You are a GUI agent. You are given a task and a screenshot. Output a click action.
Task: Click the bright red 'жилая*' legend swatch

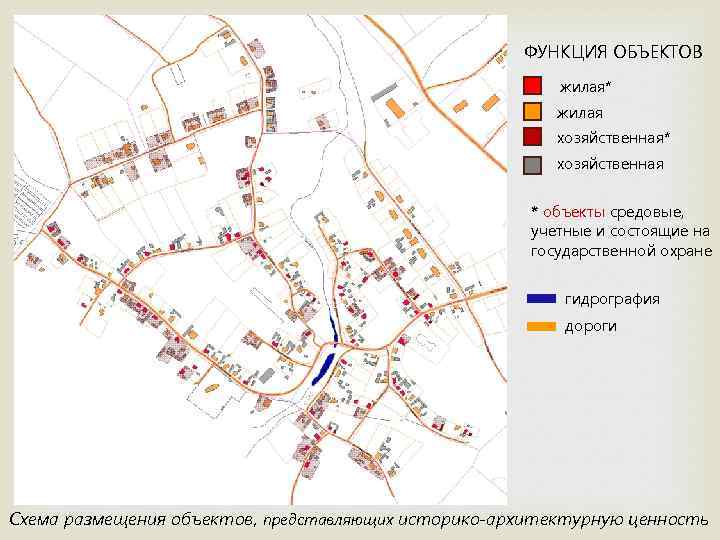click(532, 85)
